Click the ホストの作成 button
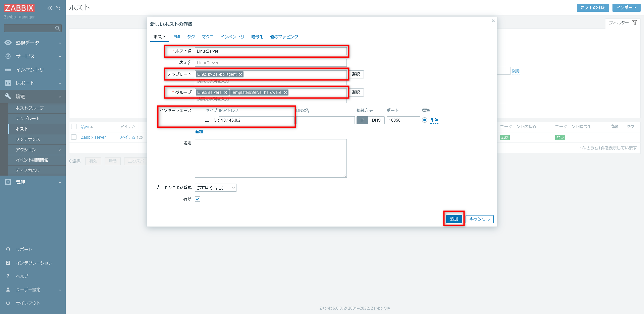This screenshot has height=314, width=644. [x=593, y=8]
